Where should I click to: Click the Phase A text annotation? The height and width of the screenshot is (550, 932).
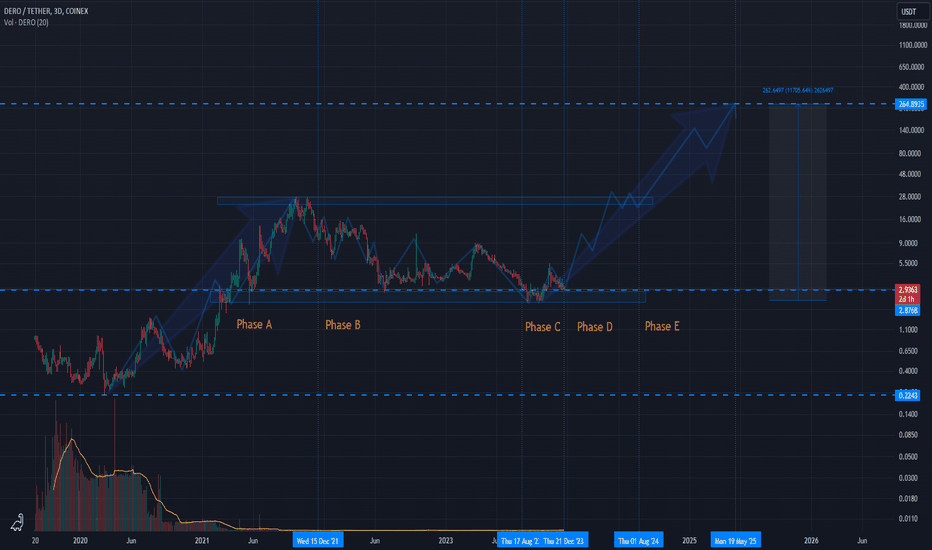tap(254, 324)
